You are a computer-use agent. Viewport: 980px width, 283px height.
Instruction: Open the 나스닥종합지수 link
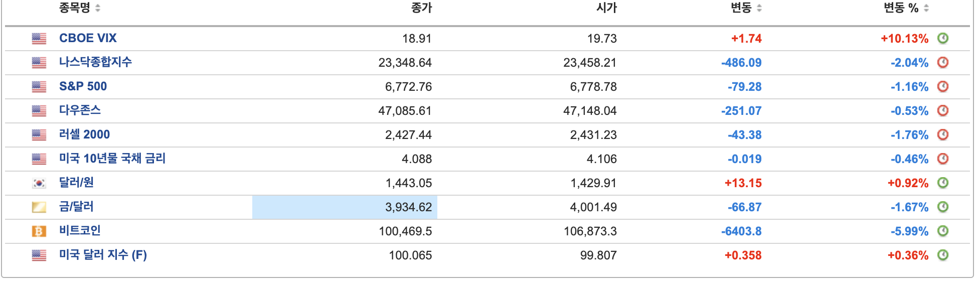[x=95, y=62]
